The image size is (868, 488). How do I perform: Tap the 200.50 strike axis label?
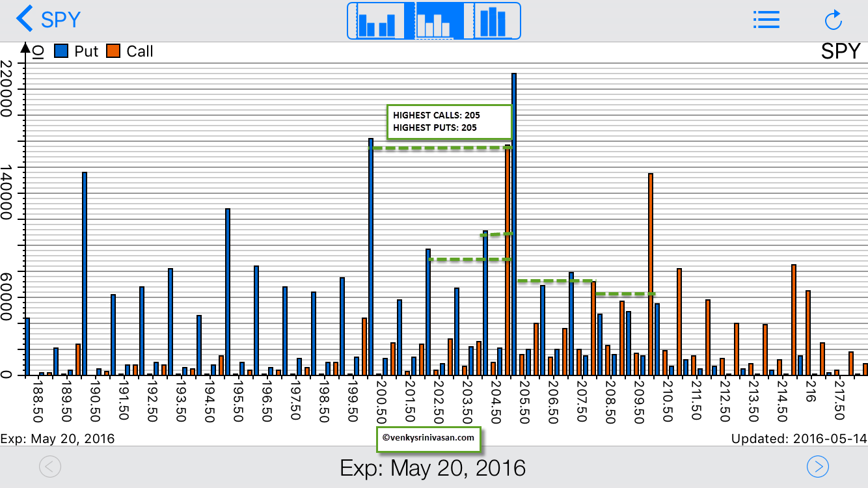(382, 401)
